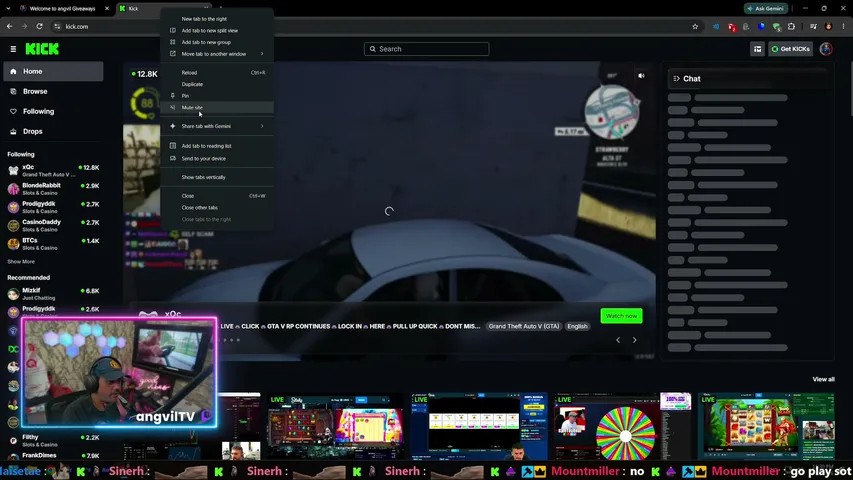The height and width of the screenshot is (480, 853).
Task: Select New tab to the right
Action: tap(217, 19)
